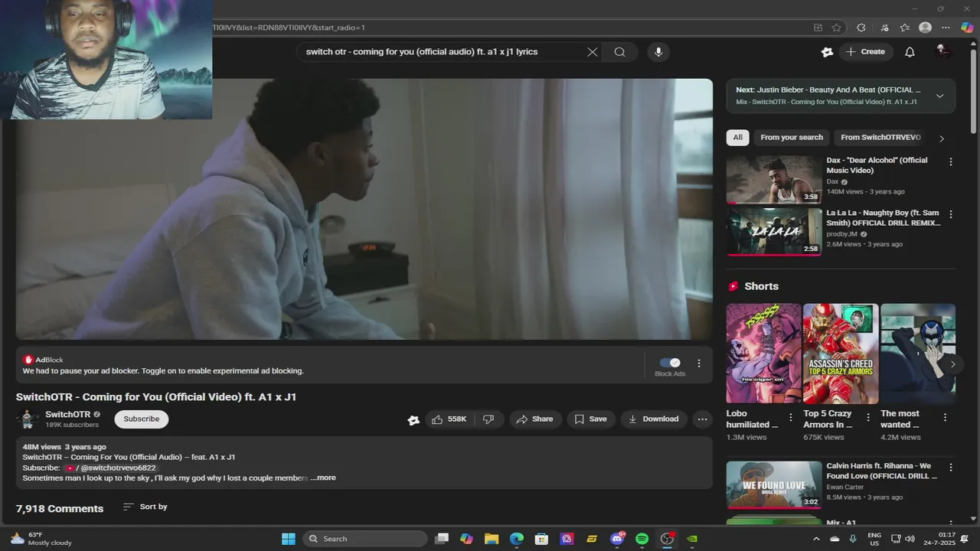
Task: Show hidden system tray icons
Action: (x=815, y=539)
